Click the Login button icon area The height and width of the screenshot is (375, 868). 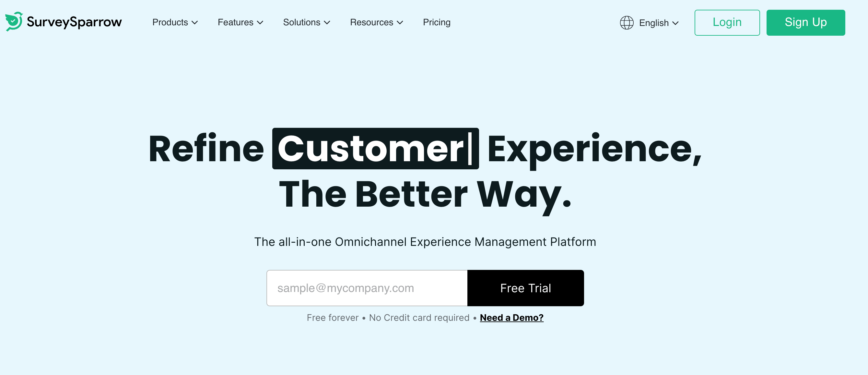coord(727,22)
